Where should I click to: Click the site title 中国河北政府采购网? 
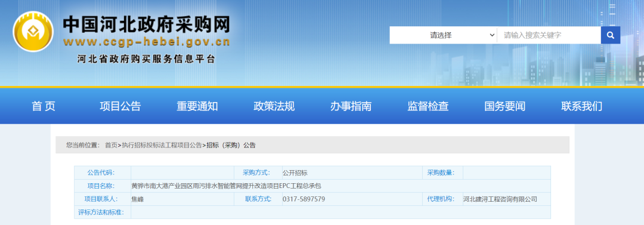tap(146, 24)
